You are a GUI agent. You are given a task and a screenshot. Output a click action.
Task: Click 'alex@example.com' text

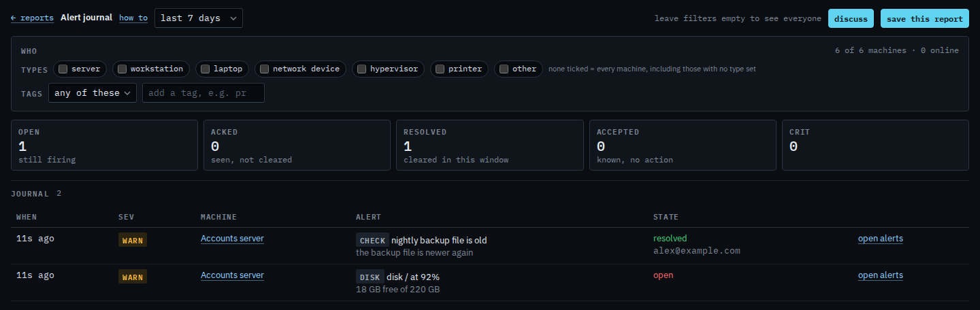click(x=697, y=251)
